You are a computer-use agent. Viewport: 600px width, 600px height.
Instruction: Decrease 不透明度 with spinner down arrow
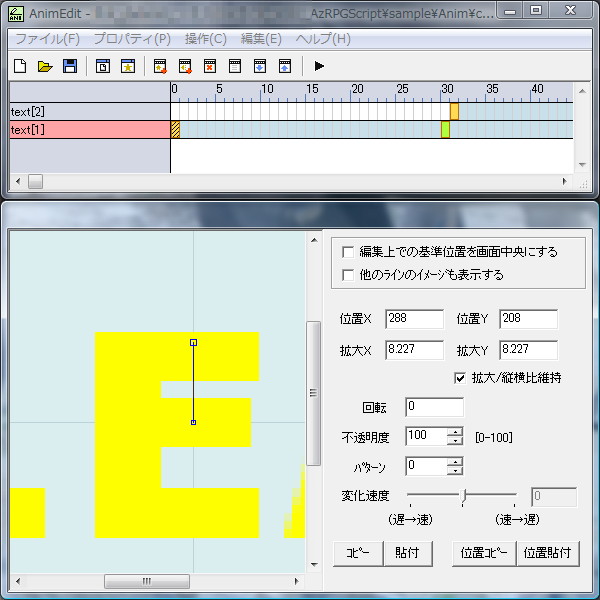coord(455,441)
